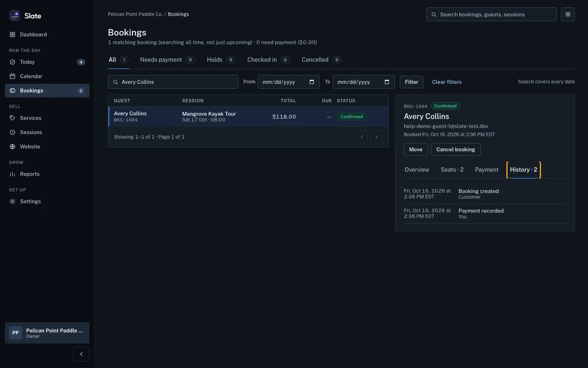Open the Calendar page
The width and height of the screenshot is (588, 368).
pyautogui.click(x=47, y=76)
